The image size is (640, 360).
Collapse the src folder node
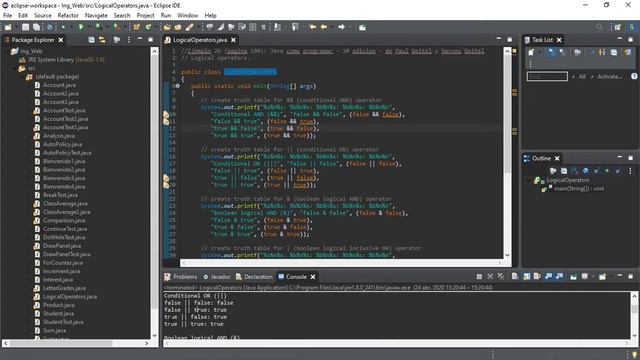point(13,68)
